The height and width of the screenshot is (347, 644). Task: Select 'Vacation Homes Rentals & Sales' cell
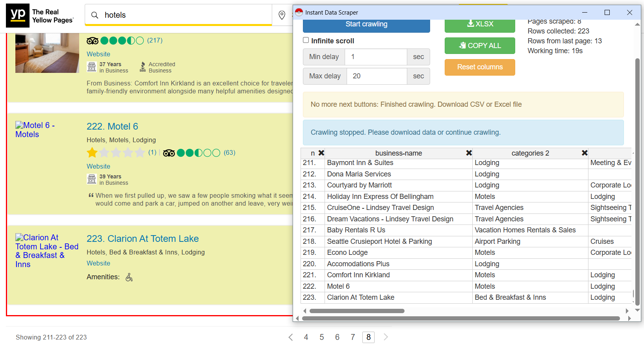coord(530,230)
